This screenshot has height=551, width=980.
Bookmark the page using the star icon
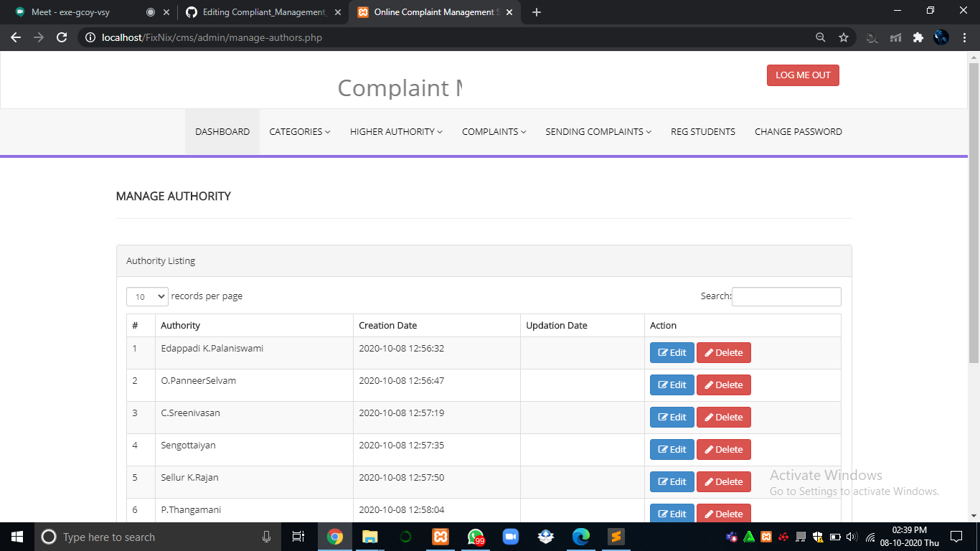844,37
